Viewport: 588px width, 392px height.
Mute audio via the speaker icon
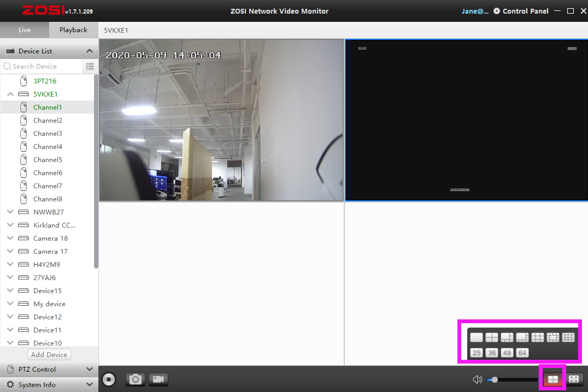[477, 379]
